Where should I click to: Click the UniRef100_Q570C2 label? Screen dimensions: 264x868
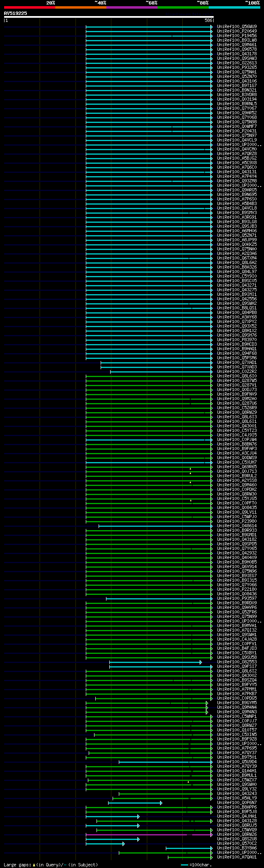click(x=237, y=843)
